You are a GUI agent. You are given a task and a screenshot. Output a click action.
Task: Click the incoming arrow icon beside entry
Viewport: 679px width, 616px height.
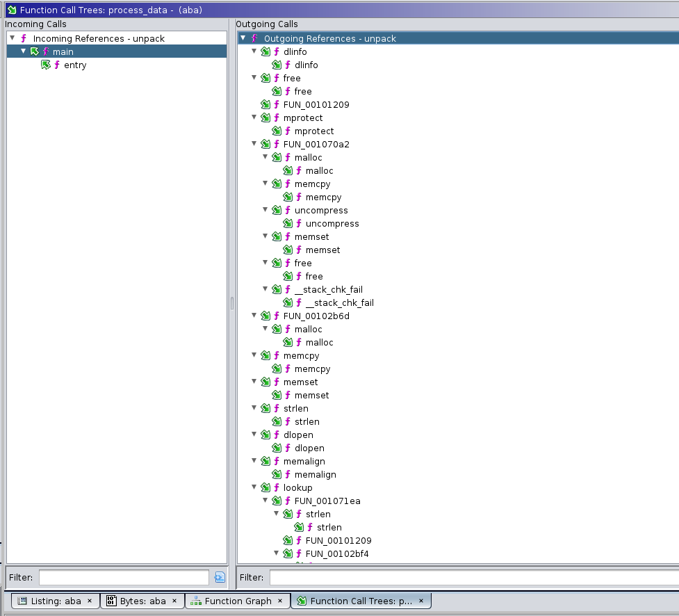tap(46, 65)
